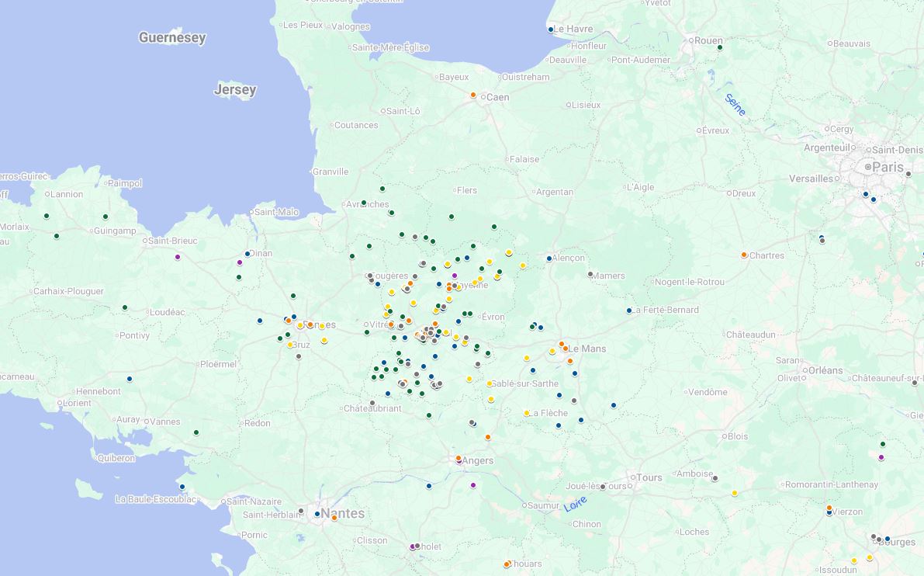The width and height of the screenshot is (924, 576).
Task: Select the blue marker left of Nantes label
Action: pyautogui.click(x=317, y=514)
